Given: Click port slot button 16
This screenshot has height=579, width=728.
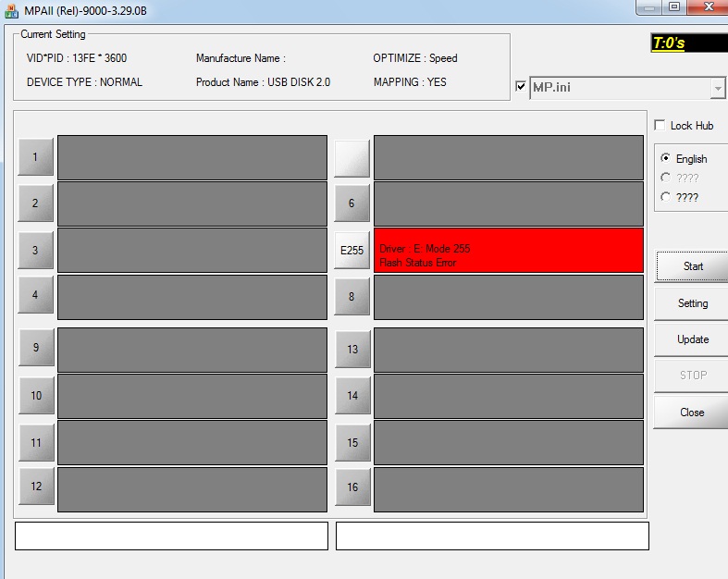Looking at the screenshot, I should [352, 487].
